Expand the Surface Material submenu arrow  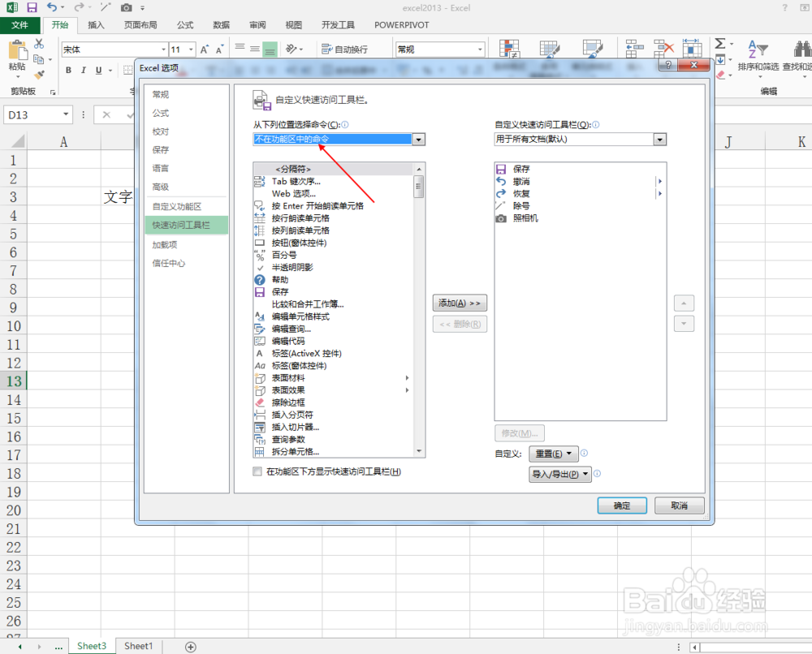(407, 377)
